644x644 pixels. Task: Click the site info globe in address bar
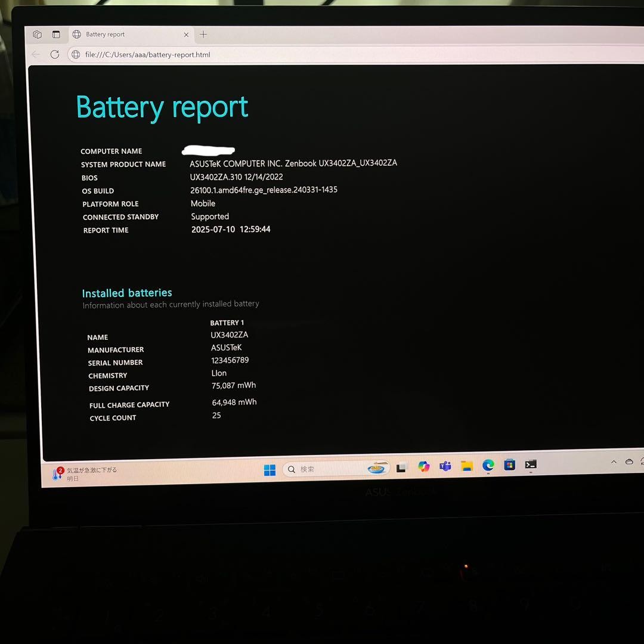coord(76,55)
